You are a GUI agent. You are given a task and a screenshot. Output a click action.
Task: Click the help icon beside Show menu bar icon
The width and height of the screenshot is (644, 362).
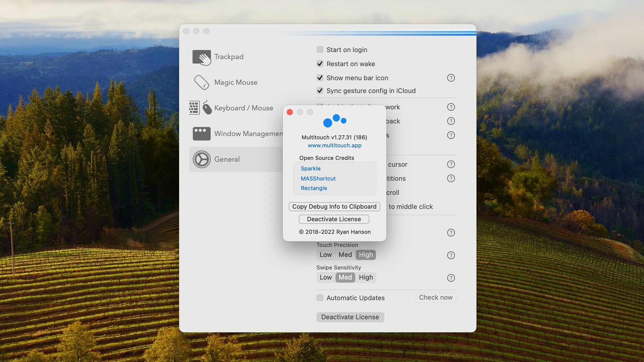[x=451, y=78]
